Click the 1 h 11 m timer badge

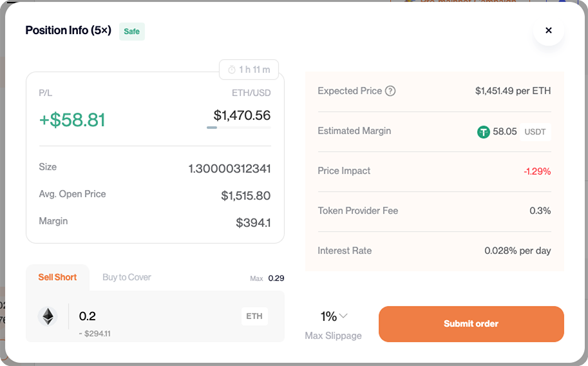click(x=249, y=70)
